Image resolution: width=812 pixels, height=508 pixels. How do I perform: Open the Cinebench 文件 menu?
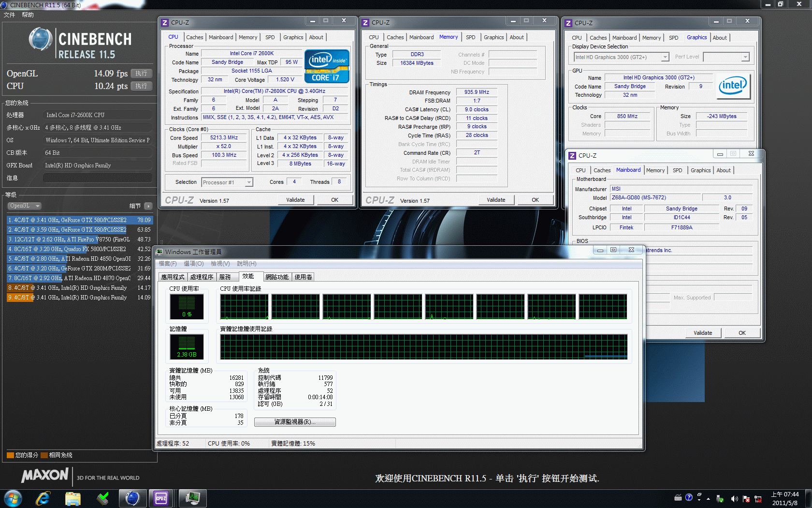[x=9, y=15]
